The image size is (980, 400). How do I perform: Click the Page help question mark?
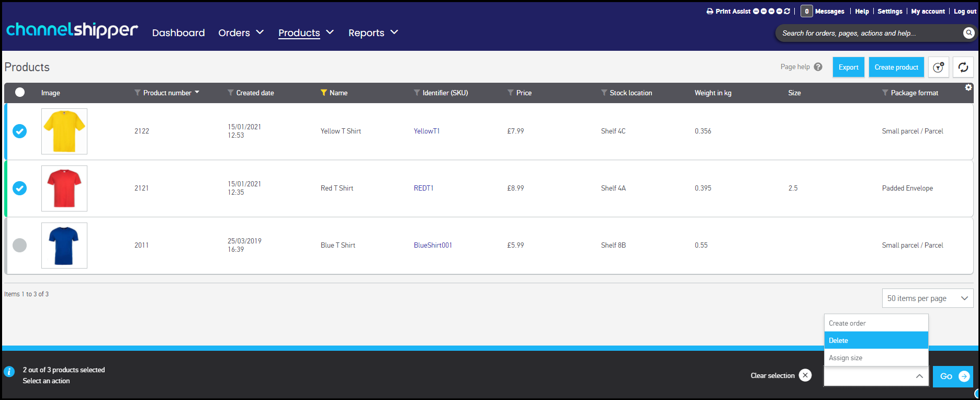818,67
